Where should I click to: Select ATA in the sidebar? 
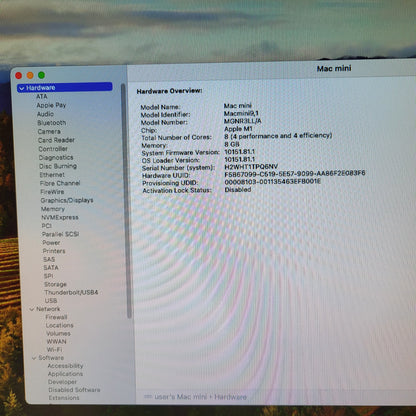42,97
